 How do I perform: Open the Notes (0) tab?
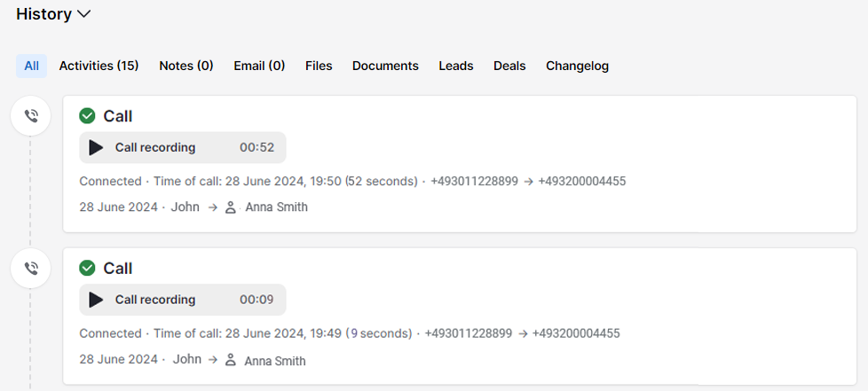point(186,66)
